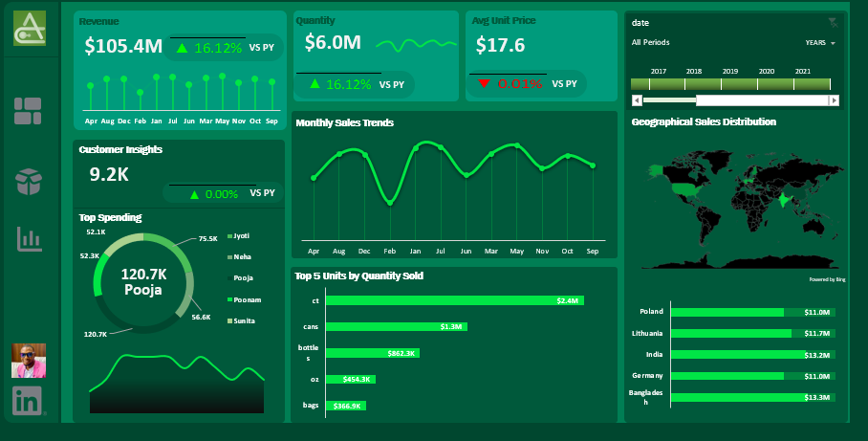The height and width of the screenshot is (441, 868).
Task: Click the Powered by Bing label
Action: (x=827, y=279)
